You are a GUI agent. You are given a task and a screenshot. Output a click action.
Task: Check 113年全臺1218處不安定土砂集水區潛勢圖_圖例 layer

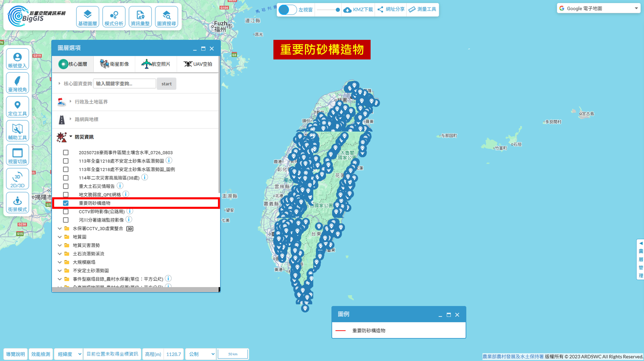pos(66,169)
